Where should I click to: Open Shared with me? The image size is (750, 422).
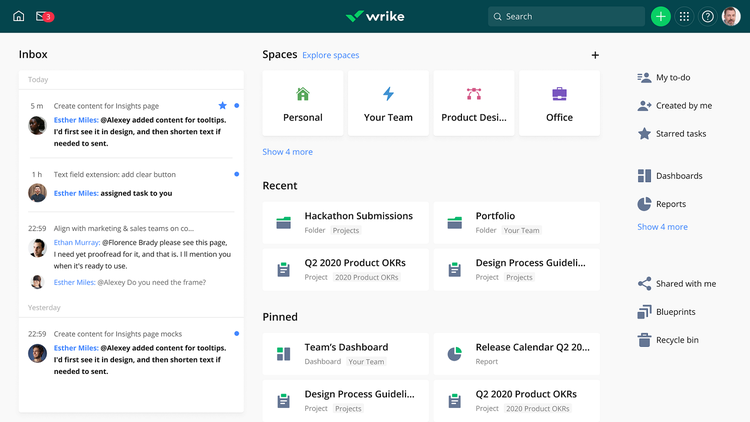click(677, 284)
